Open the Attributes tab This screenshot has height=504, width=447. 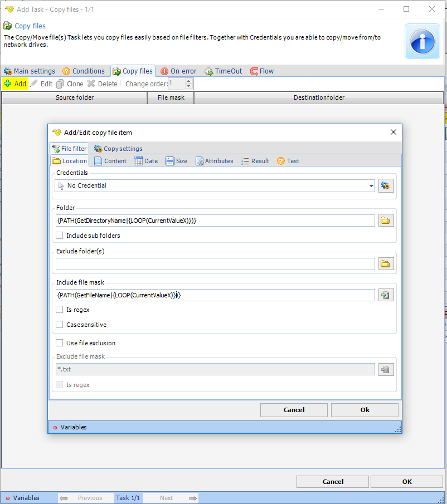coord(215,161)
